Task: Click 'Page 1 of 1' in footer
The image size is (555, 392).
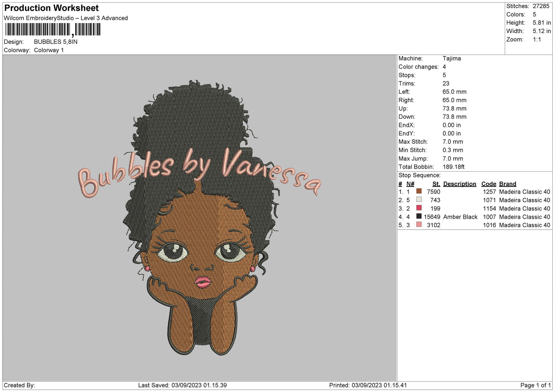Action: pyautogui.click(x=535, y=385)
